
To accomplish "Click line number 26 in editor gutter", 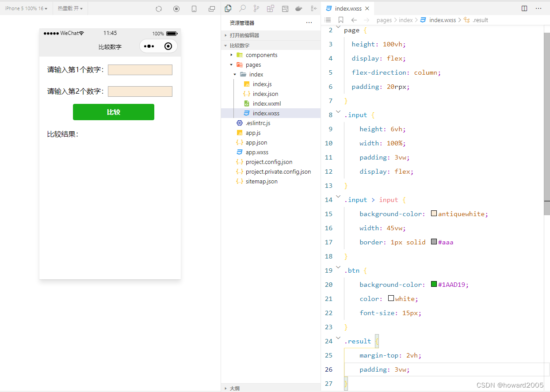I will tap(328, 369).
